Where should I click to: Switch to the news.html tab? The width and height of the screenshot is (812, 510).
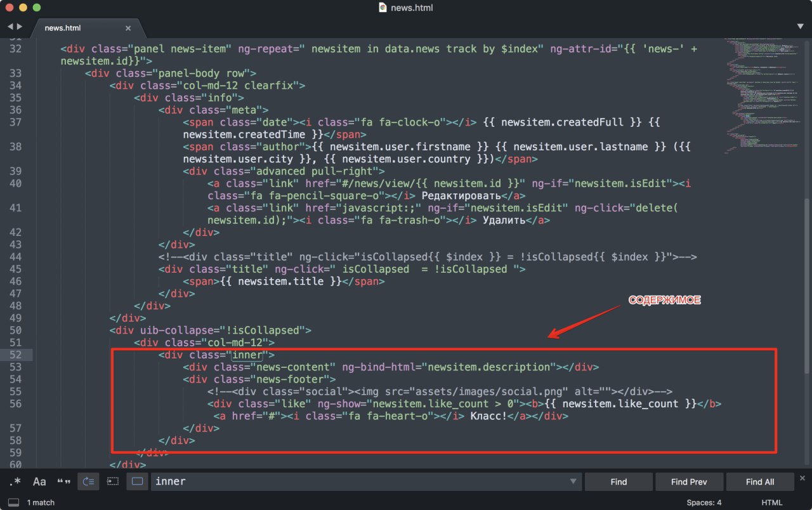[x=63, y=28]
